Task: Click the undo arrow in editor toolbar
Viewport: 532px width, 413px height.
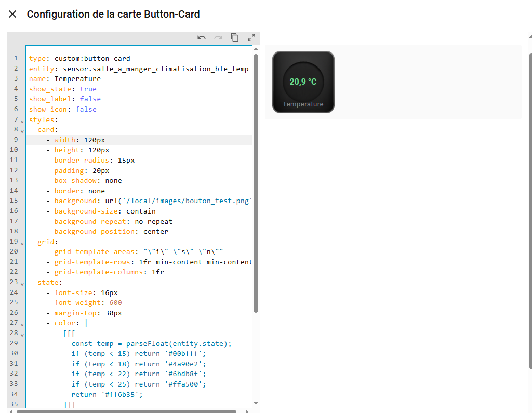Action: [x=202, y=37]
